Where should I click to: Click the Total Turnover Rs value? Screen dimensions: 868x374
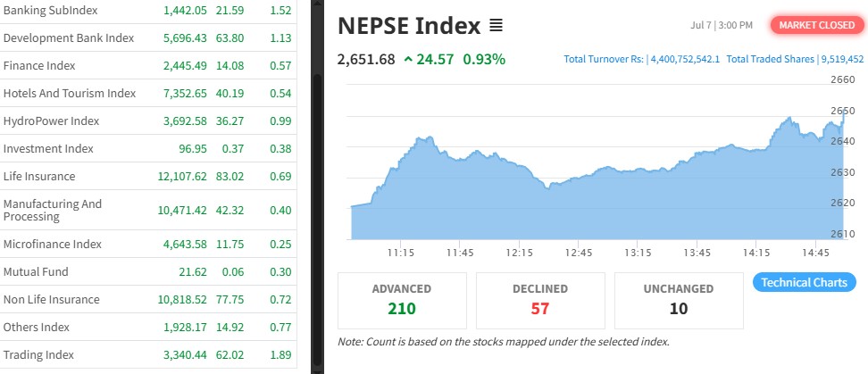pyautogui.click(x=685, y=59)
